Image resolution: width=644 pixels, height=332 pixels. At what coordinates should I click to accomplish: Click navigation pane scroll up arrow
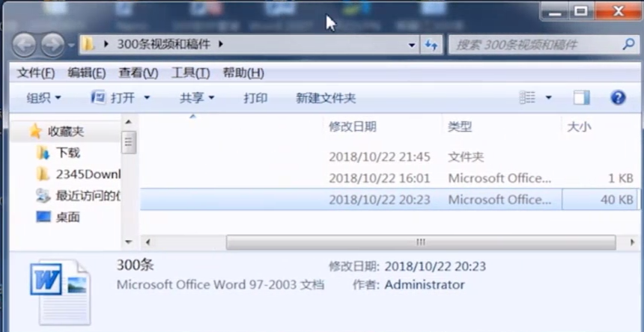click(128, 122)
